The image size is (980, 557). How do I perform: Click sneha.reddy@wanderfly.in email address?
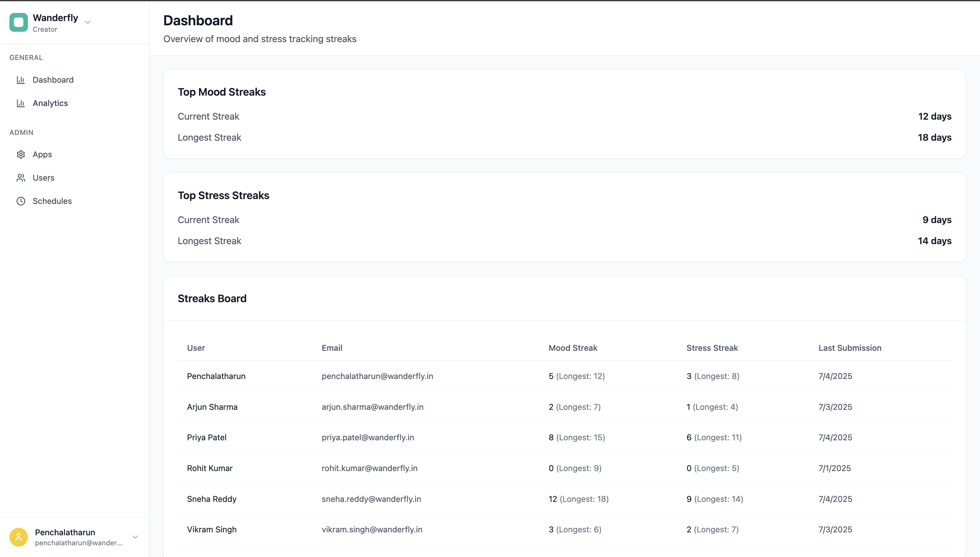click(x=371, y=499)
